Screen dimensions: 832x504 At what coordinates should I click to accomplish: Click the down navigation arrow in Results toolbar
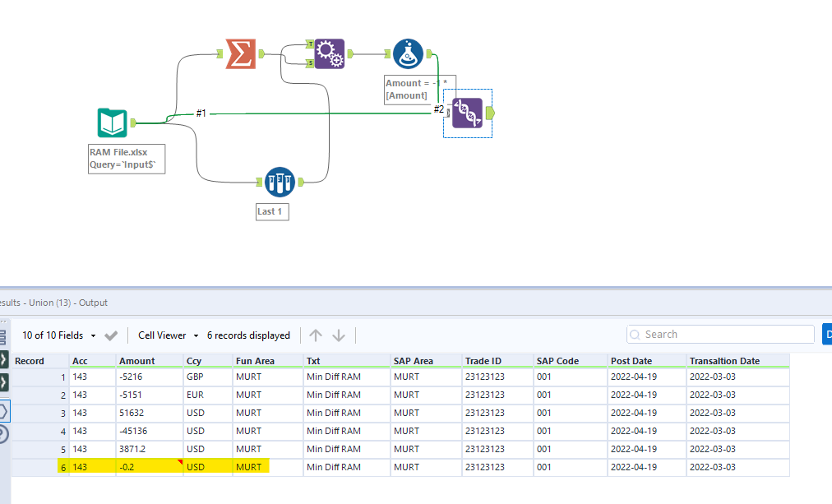coord(338,335)
